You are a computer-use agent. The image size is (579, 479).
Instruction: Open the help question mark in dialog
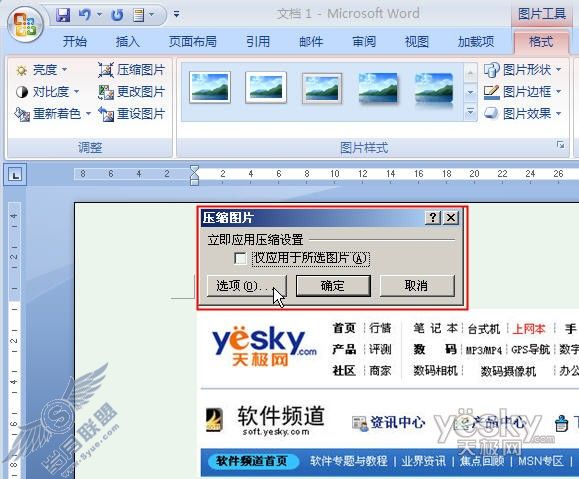(x=433, y=218)
